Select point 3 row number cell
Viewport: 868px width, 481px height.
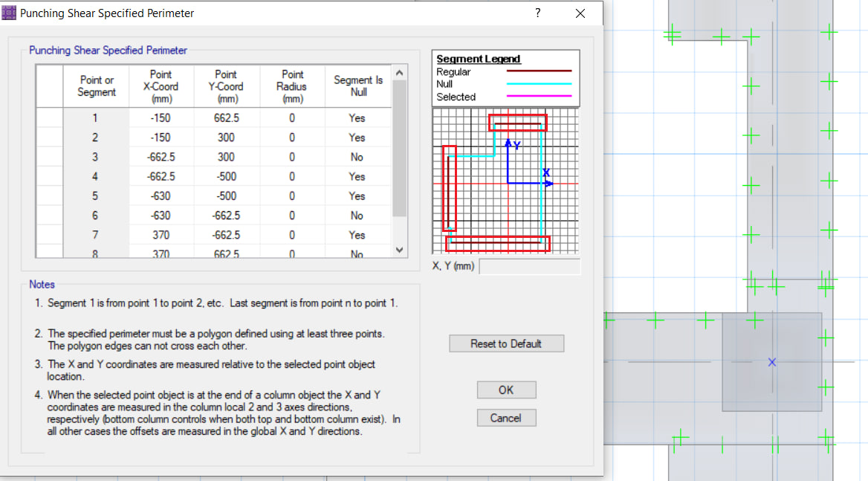[96, 157]
